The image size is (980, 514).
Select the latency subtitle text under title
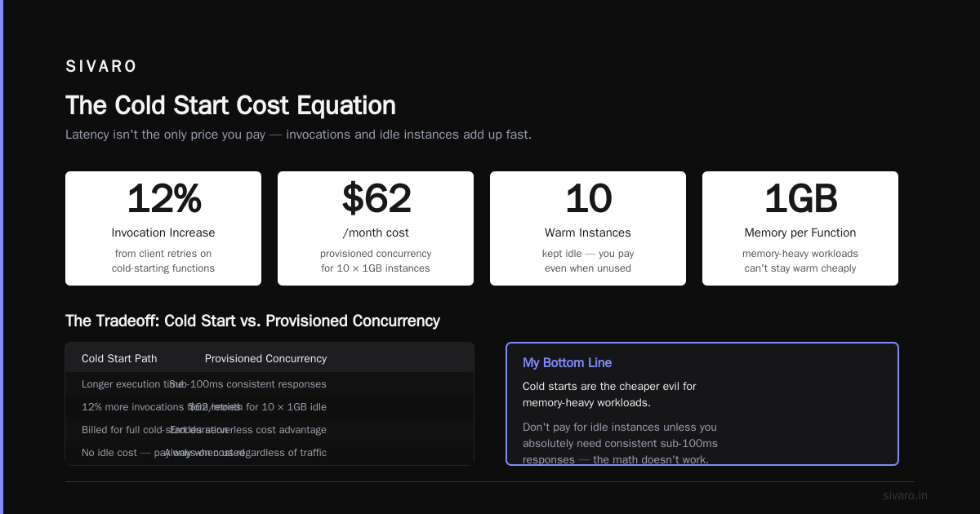[298, 134]
